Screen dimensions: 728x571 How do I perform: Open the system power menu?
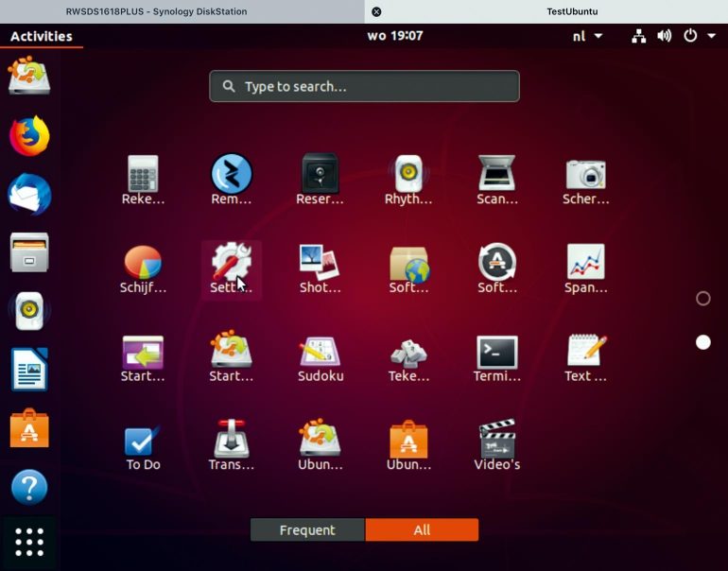697,36
